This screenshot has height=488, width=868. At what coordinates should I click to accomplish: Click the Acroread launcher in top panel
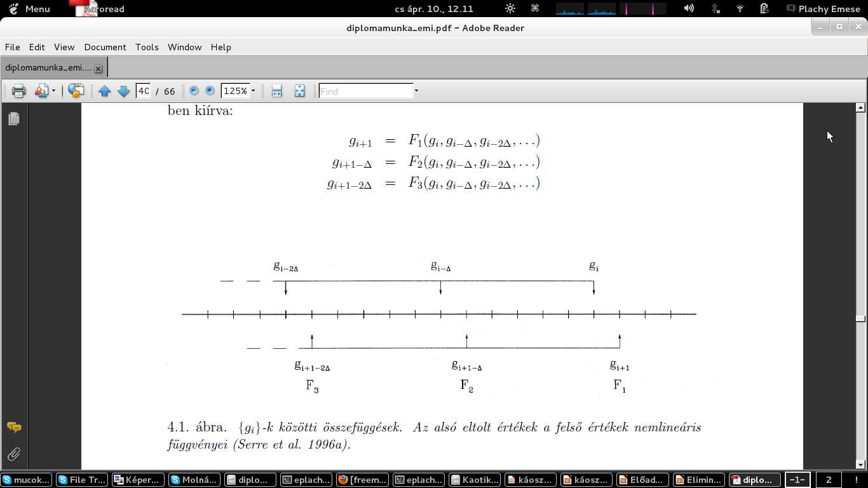[97, 9]
